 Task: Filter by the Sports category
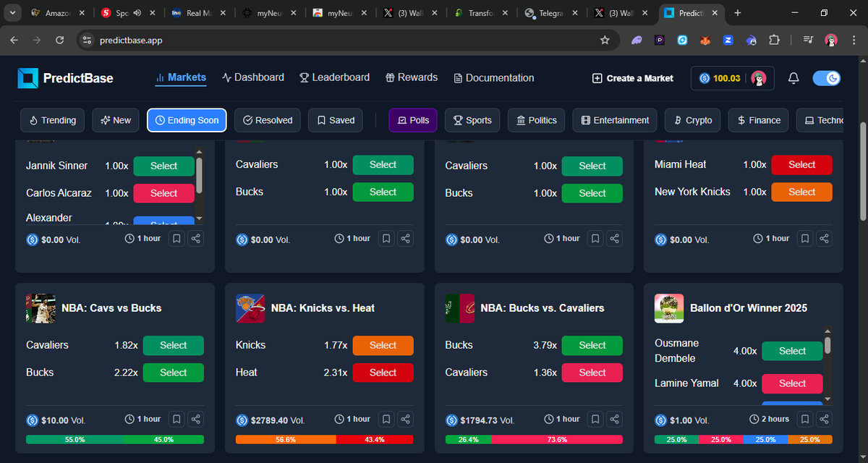(472, 120)
